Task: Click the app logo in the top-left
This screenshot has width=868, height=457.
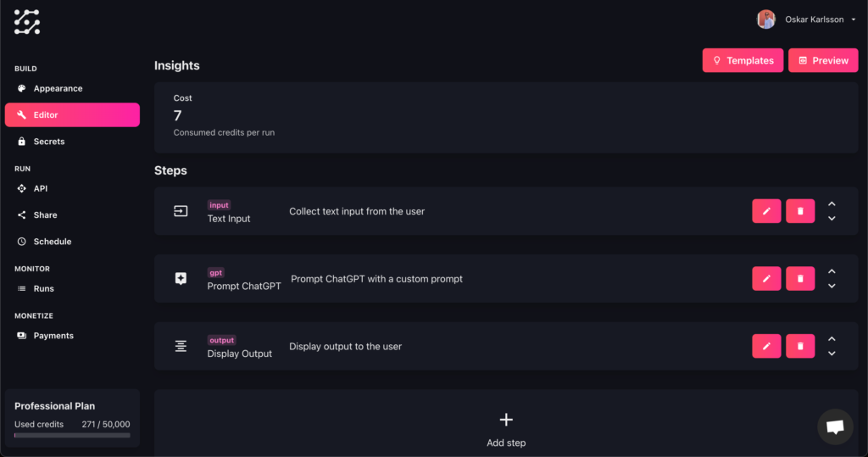Action: (x=27, y=21)
